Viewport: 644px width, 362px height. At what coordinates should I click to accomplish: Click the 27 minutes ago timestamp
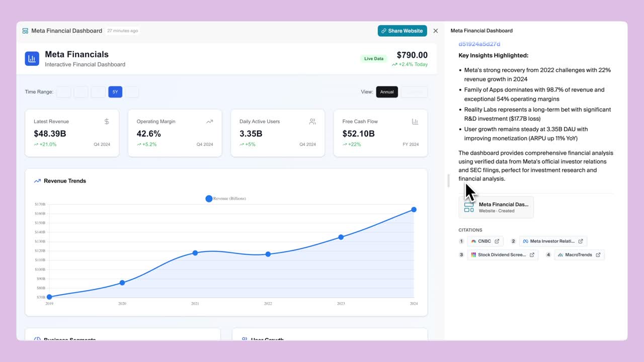tap(122, 31)
